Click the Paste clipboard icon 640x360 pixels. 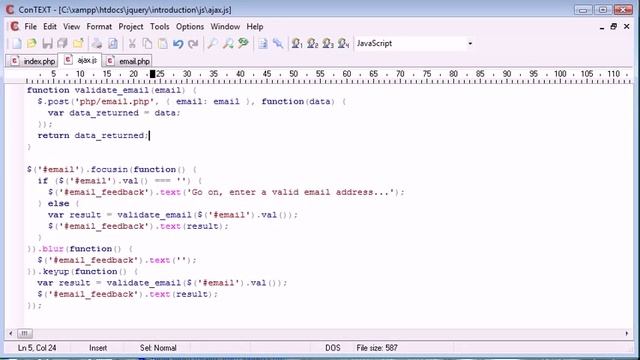click(162, 43)
